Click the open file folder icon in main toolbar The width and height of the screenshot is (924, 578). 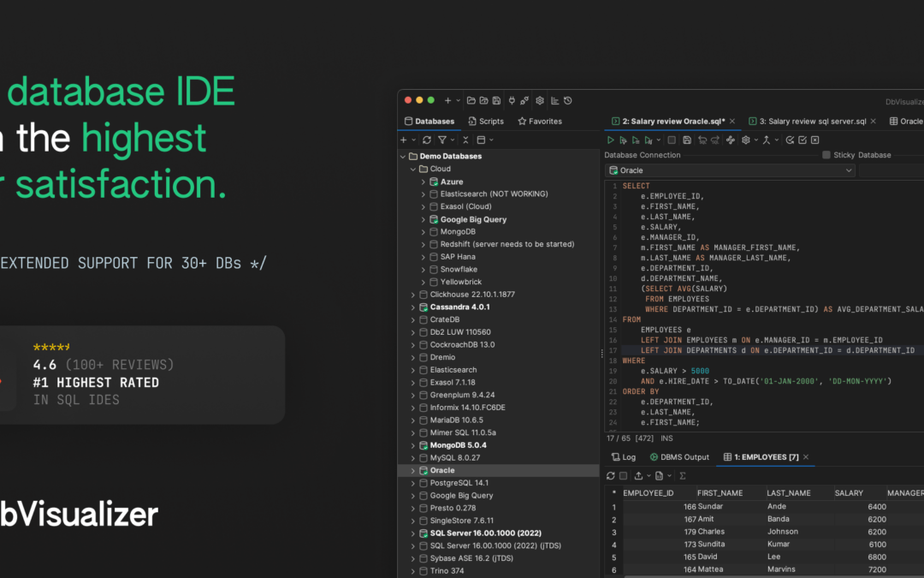click(471, 101)
